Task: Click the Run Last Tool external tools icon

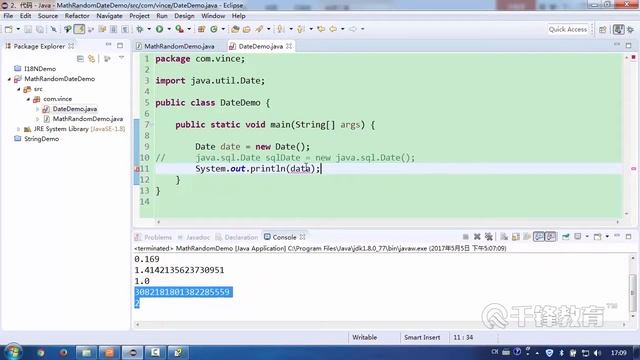Action: pyautogui.click(x=179, y=29)
